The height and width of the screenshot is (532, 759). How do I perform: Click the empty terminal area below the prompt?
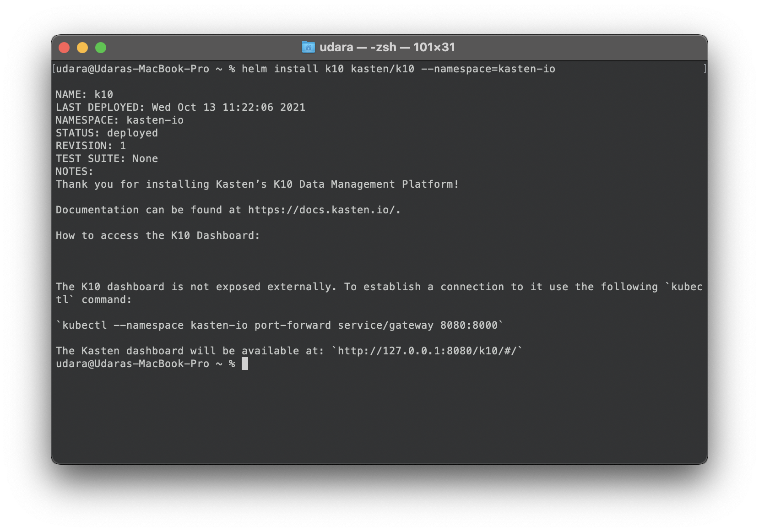click(x=379, y=417)
